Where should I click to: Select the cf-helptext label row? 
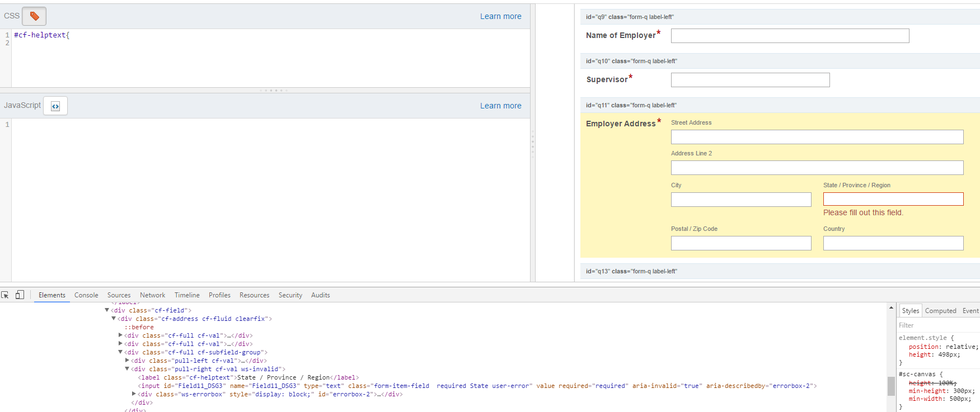click(248, 377)
